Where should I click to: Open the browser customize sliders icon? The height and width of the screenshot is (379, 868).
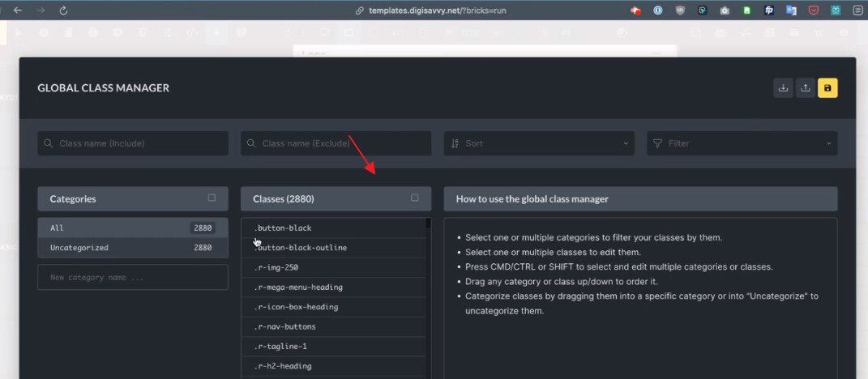tap(857, 11)
